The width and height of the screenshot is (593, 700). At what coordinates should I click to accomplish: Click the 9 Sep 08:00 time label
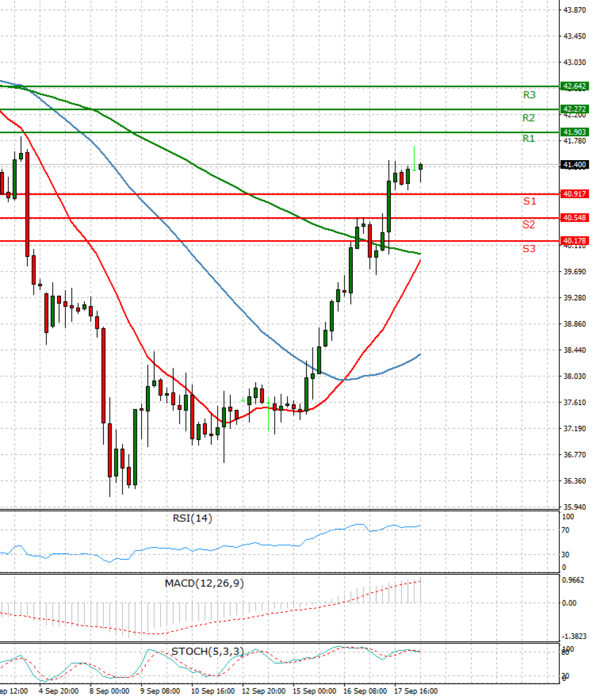click(160, 691)
